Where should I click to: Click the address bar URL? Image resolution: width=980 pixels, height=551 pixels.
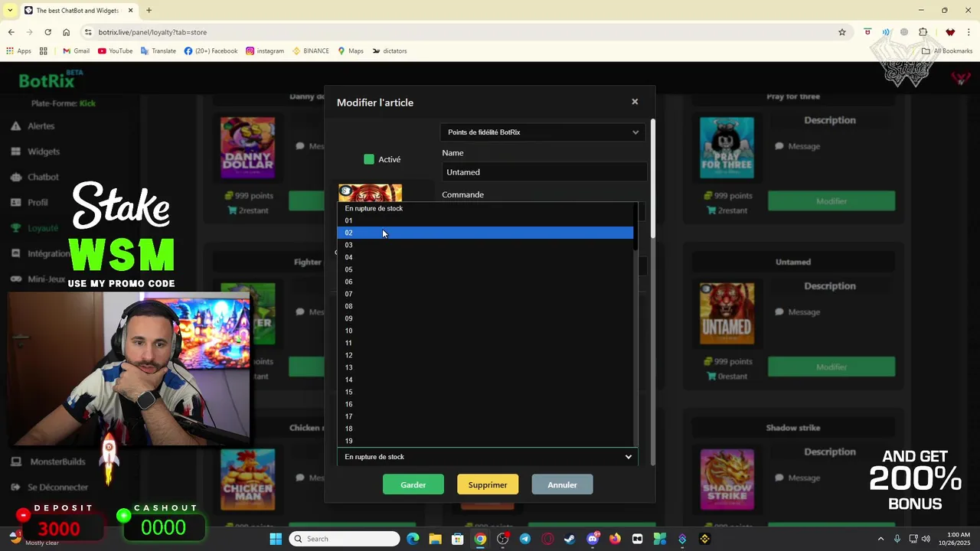(x=152, y=32)
